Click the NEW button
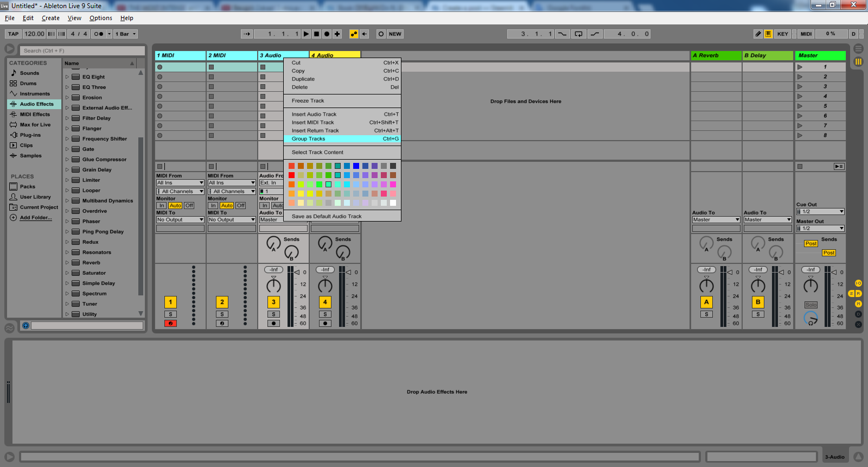 pos(395,34)
